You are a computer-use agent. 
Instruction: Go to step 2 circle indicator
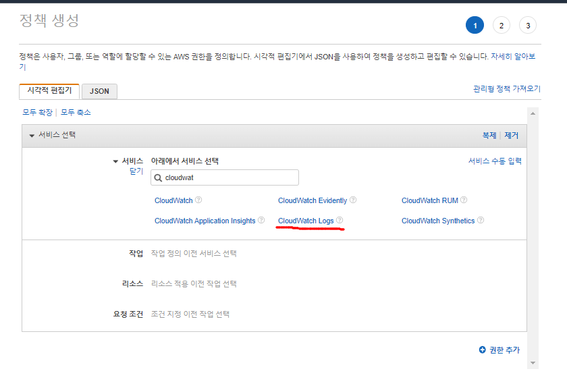pos(501,25)
